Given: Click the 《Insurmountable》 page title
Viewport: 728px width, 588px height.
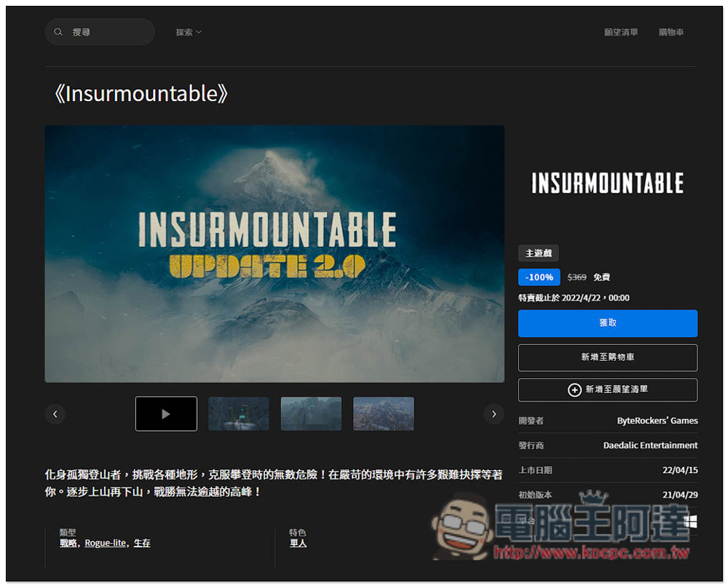Looking at the screenshot, I should point(141,94).
